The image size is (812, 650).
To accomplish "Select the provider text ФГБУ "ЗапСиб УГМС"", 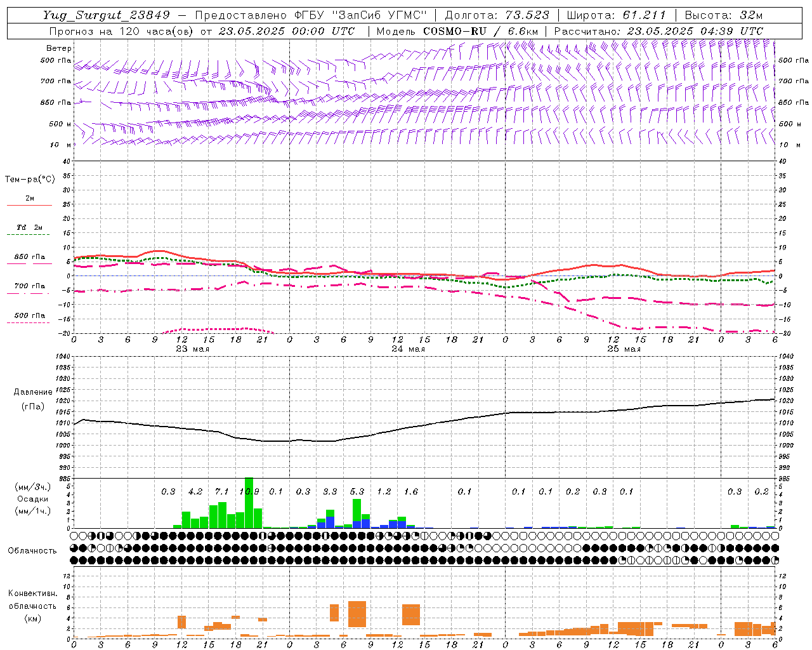I will [x=360, y=15].
